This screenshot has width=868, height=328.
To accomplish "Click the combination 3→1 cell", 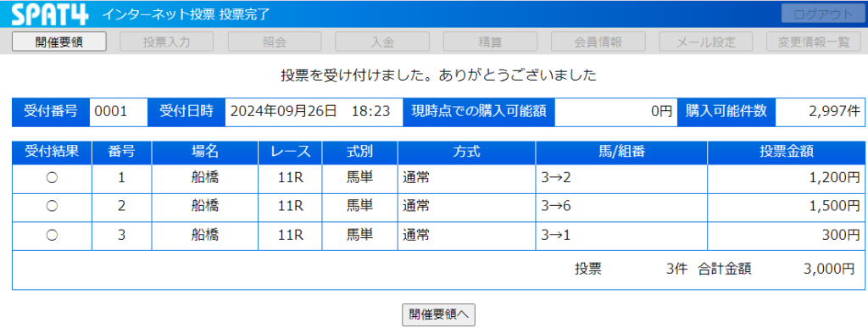I will click(621, 236).
